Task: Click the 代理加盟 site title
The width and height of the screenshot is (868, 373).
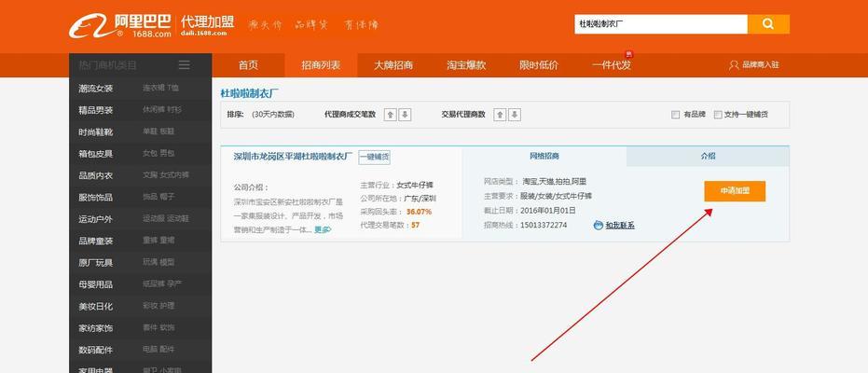Action: tap(207, 22)
